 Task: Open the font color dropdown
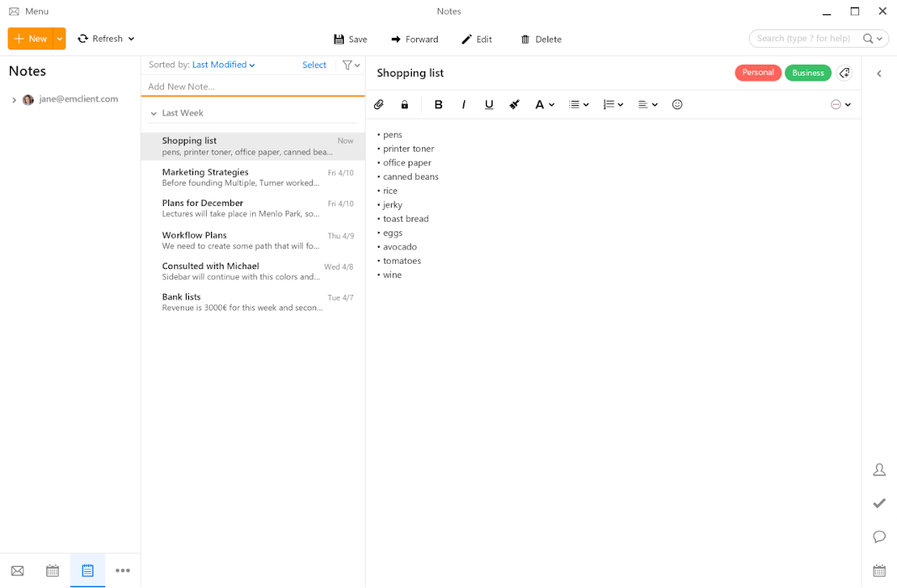pos(544,104)
